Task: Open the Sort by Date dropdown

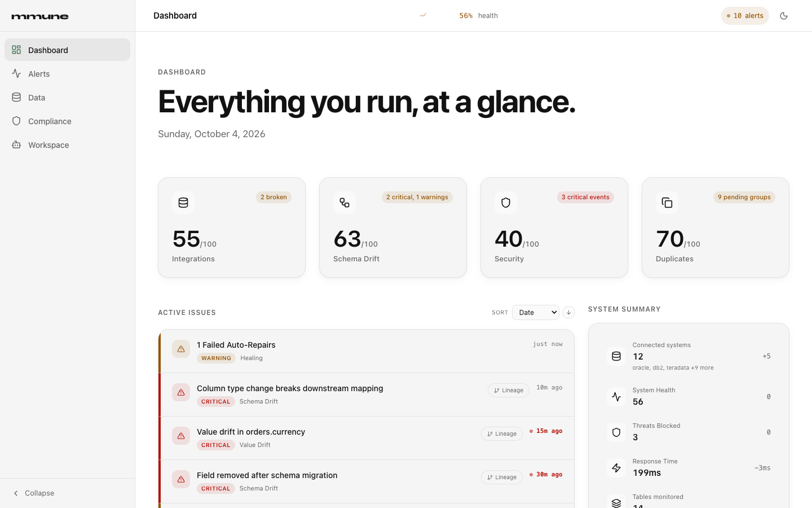Action: [536, 312]
